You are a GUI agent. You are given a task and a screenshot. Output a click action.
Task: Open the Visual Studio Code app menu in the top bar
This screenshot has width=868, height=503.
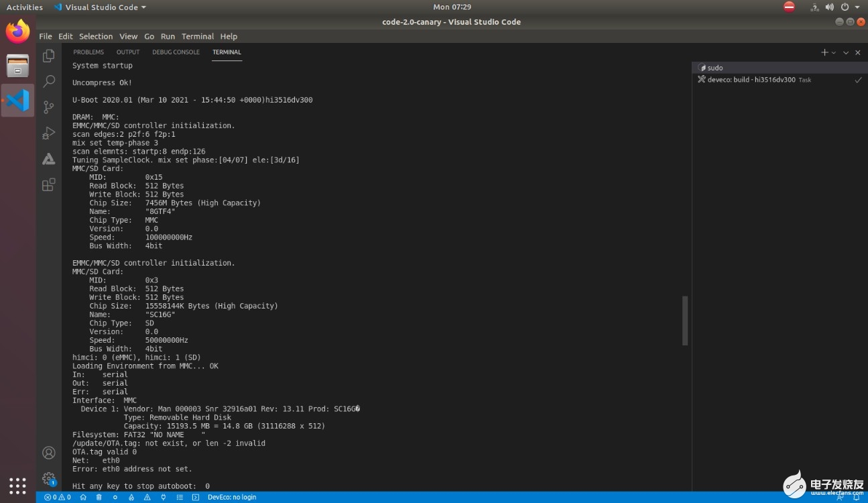(99, 7)
